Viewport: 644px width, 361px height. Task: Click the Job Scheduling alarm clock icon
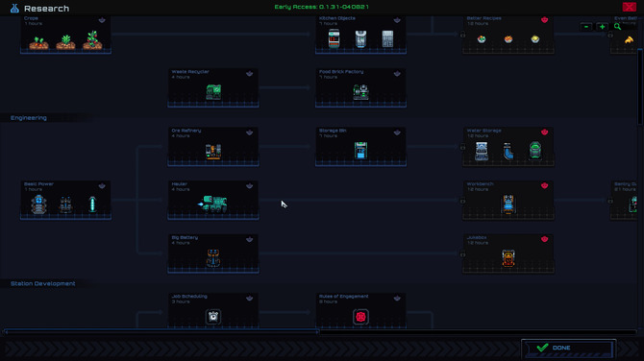coord(213,317)
